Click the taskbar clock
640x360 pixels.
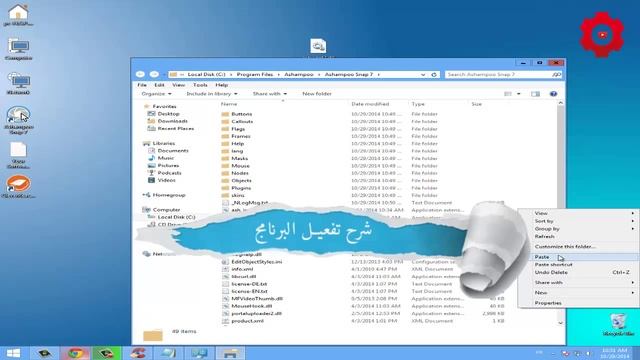[x=614, y=353]
